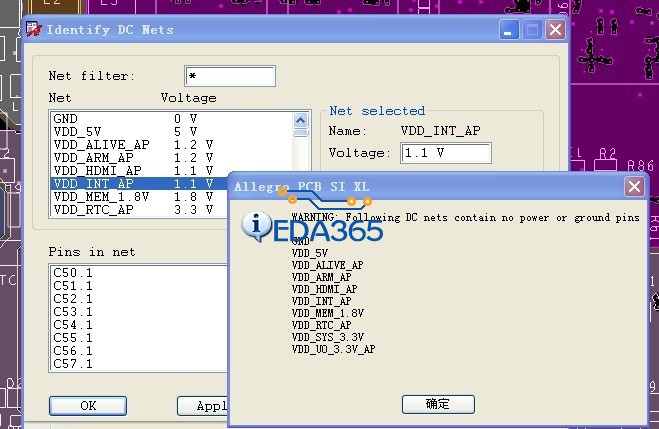Close the Identify DC Nets window
659x429 pixels.
click(x=555, y=30)
